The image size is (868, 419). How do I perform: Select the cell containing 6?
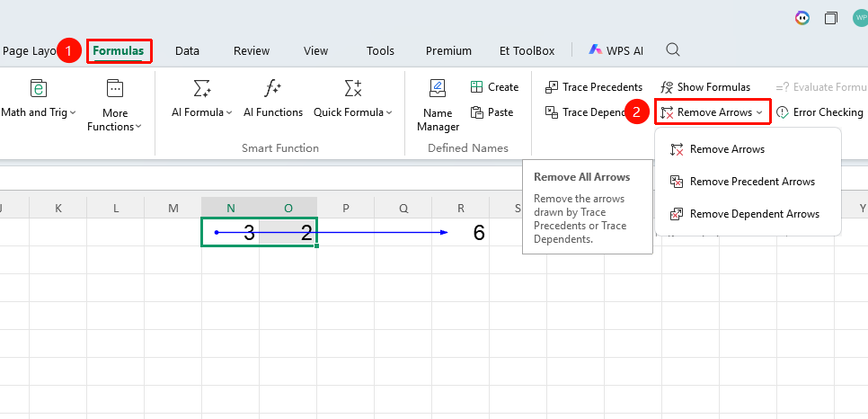(x=461, y=232)
